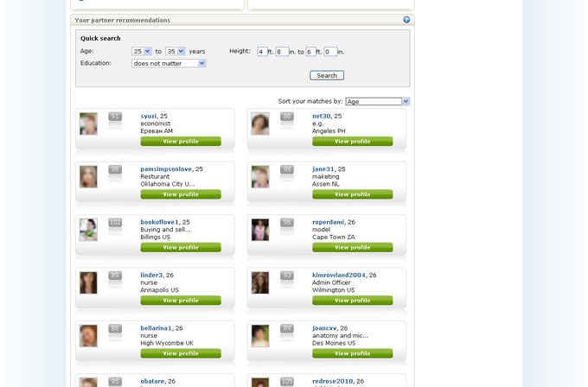
Task: Open the syuzi username link
Action: point(149,116)
